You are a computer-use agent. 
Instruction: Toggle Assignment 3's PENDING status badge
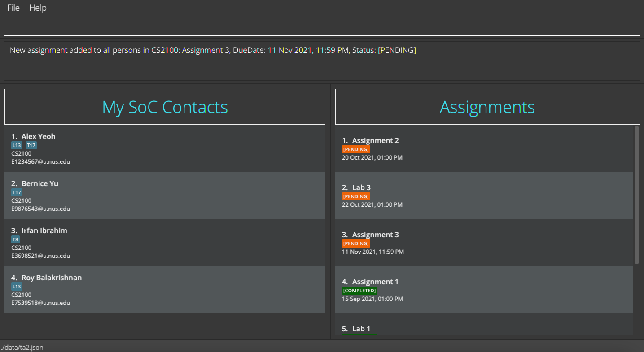coord(356,243)
